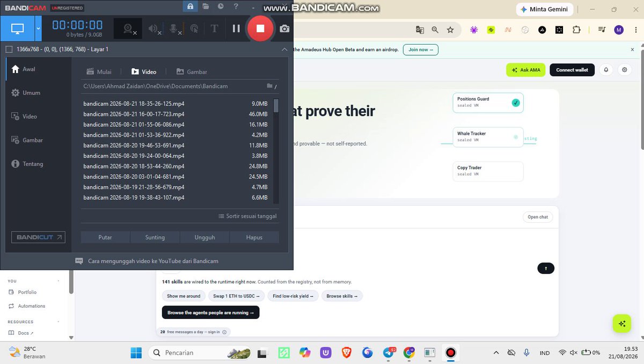Open the Sortir sesuai tanggal sort menu
Viewport: 644px width, 364px height.
pos(247,216)
